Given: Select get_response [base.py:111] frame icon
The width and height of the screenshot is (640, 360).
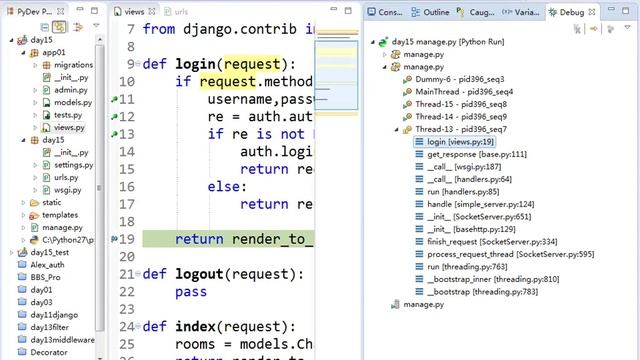Looking at the screenshot, I should coord(419,154).
